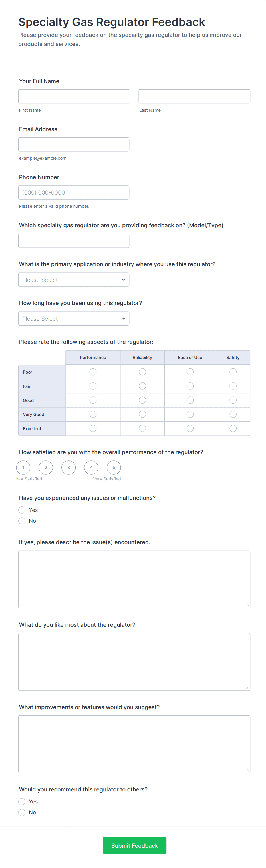The width and height of the screenshot is (266, 868).
Task: Choose Excellent for Safety
Action: (233, 428)
